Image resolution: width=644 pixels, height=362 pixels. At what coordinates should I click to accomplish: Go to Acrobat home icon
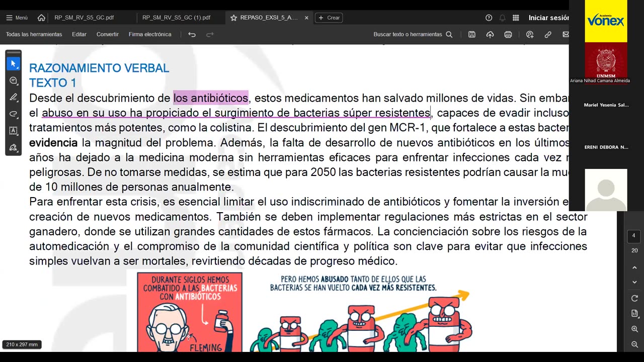41,18
